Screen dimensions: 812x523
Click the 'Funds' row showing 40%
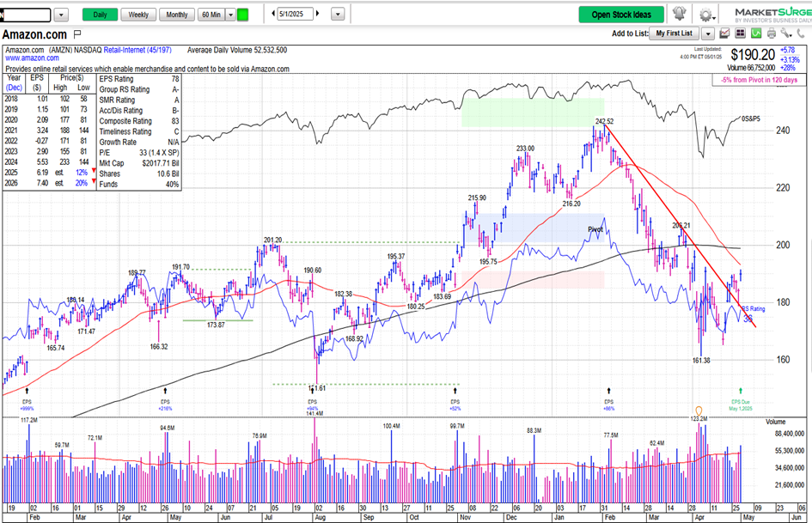coord(139,185)
